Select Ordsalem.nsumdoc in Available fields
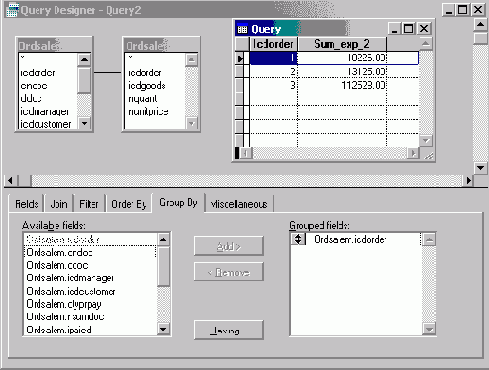 coord(90,317)
